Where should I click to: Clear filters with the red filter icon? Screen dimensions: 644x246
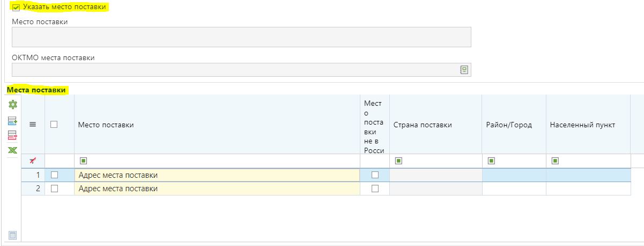[33, 161]
